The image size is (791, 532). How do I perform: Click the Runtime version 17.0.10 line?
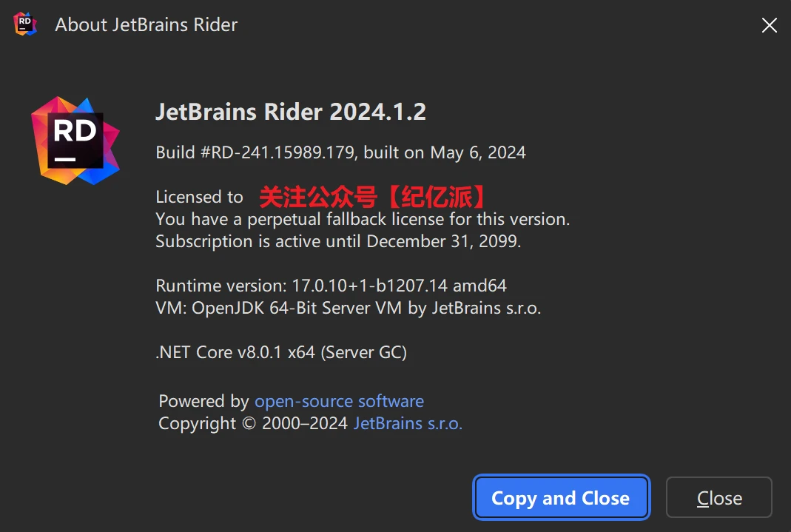[331, 286]
